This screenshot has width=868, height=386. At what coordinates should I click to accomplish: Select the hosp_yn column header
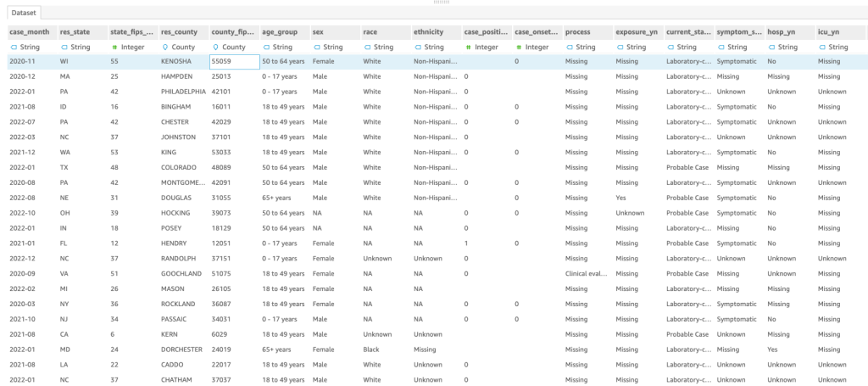[791, 32]
